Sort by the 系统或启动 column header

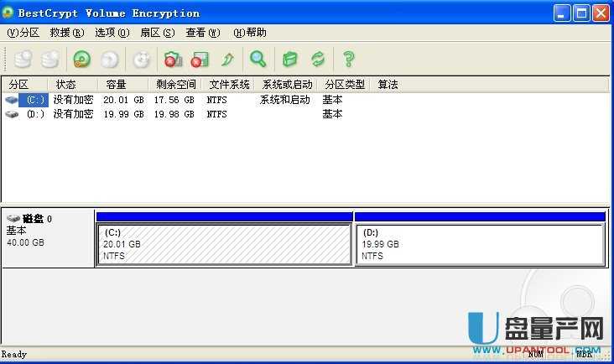[286, 85]
